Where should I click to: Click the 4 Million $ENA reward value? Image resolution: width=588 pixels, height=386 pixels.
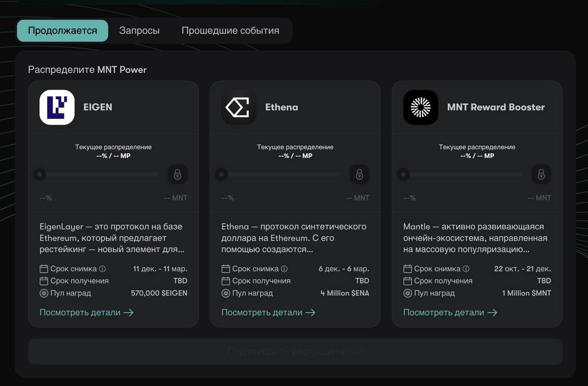click(345, 293)
